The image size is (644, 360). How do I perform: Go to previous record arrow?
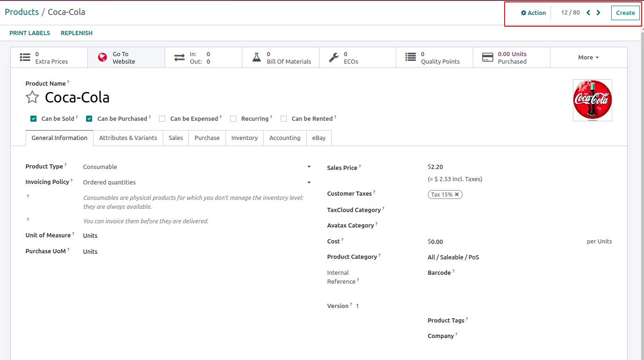coord(588,13)
